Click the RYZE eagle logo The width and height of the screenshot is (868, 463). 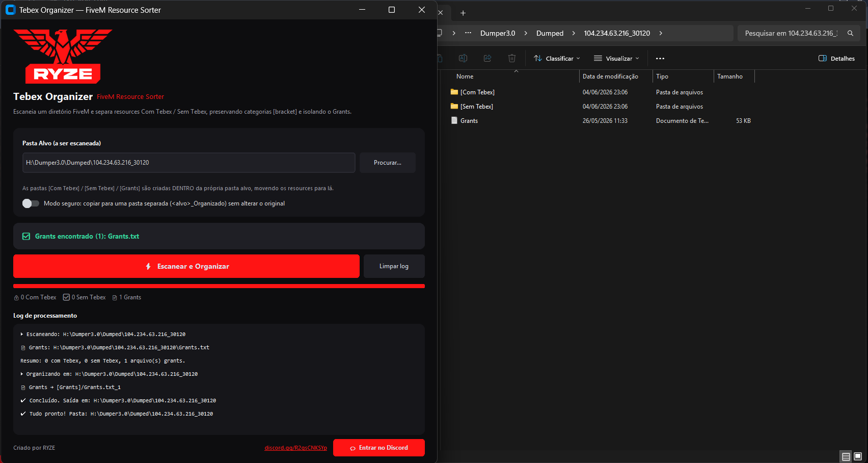point(63,56)
